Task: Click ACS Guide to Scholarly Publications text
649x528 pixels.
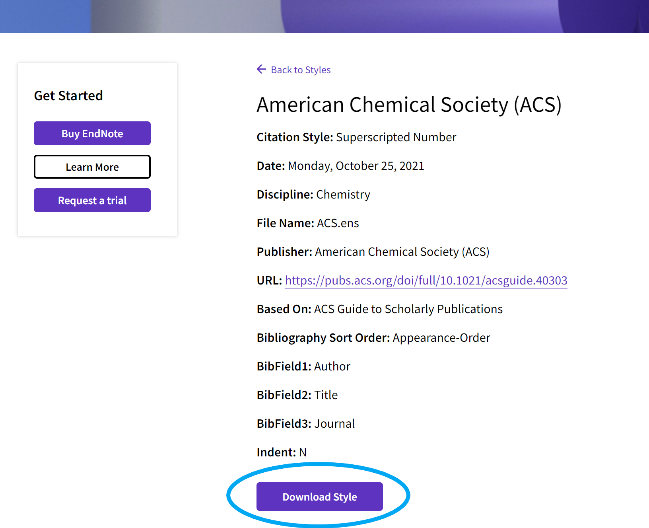Action: pyautogui.click(x=420, y=309)
